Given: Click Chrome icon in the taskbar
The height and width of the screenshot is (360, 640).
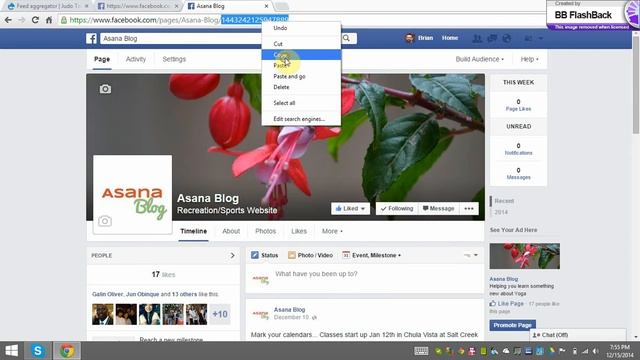Looking at the screenshot, I should click(x=67, y=351).
